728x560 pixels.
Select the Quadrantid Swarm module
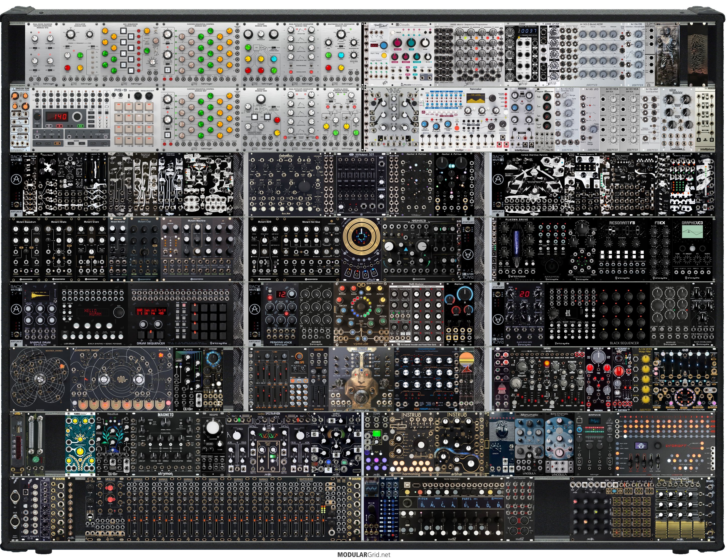click(x=122, y=379)
